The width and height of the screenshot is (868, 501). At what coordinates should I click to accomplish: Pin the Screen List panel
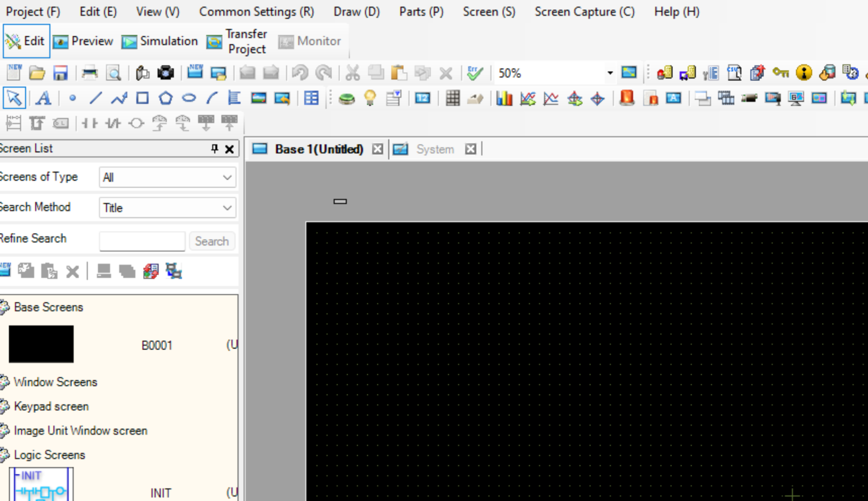coord(214,148)
